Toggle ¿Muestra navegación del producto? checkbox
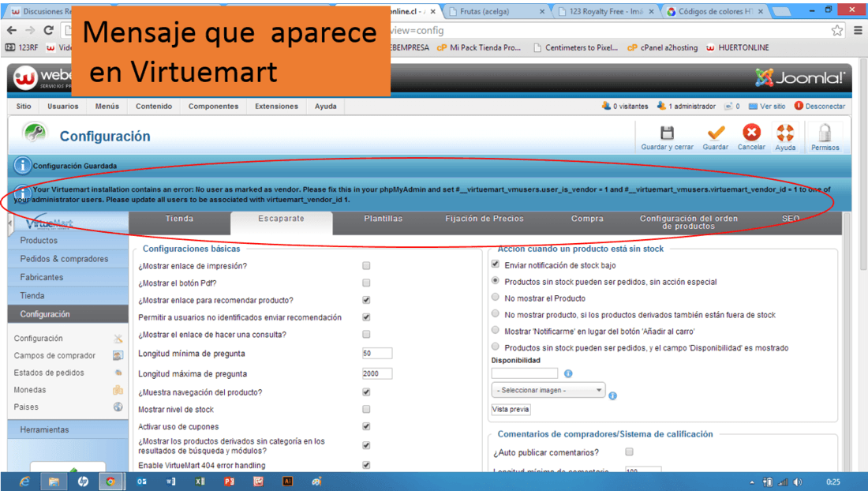This screenshot has height=491, width=868. [366, 392]
